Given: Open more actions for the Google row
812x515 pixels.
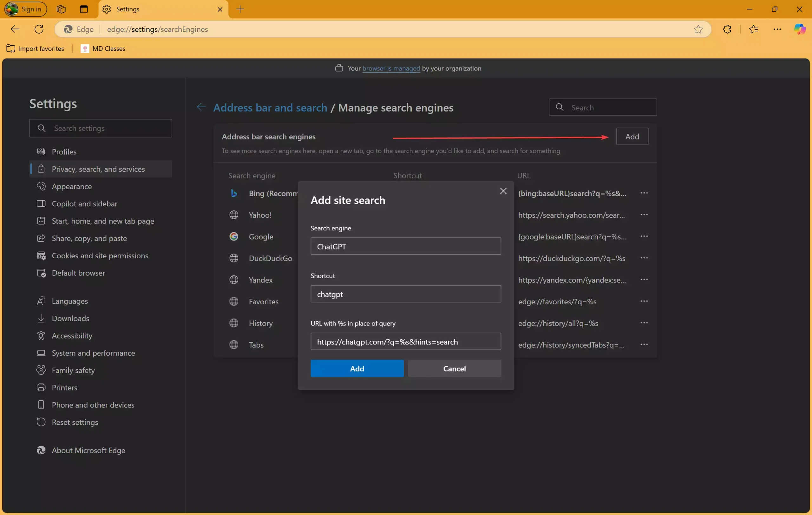Looking at the screenshot, I should point(644,236).
